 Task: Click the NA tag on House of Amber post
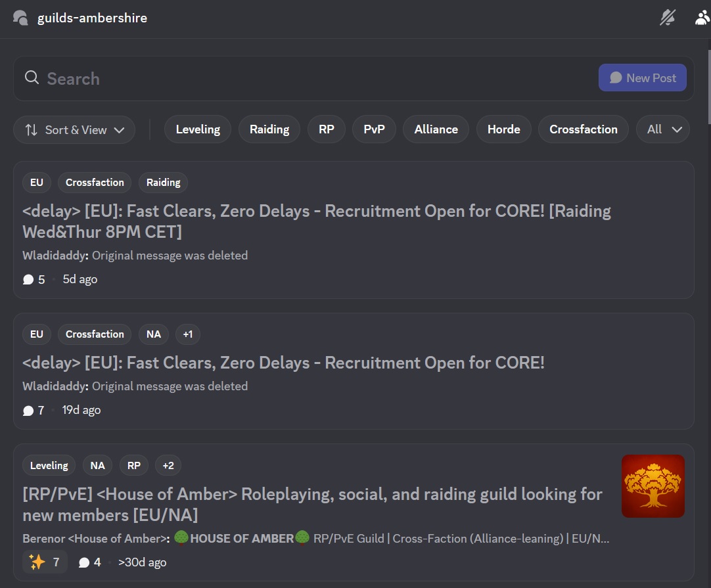(x=97, y=466)
